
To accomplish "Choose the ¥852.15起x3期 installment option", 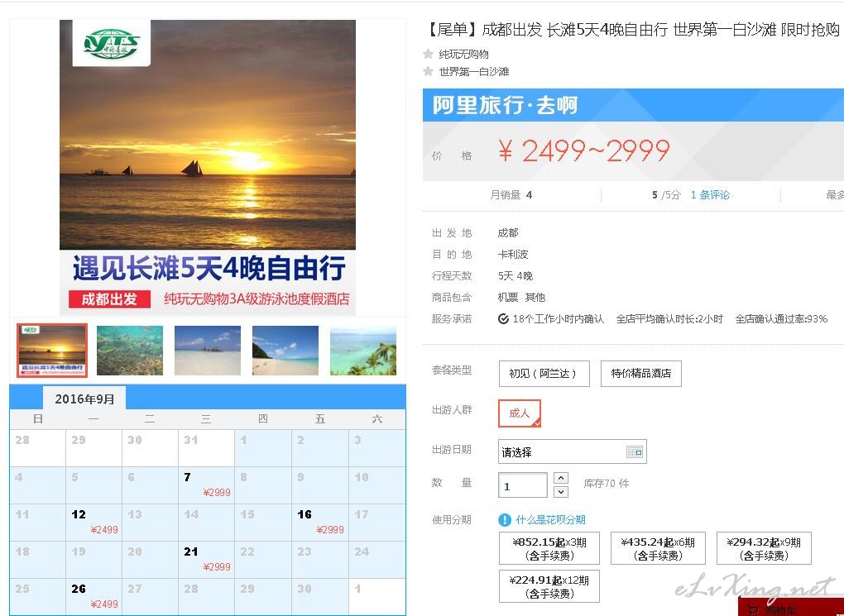I will coord(549,548).
